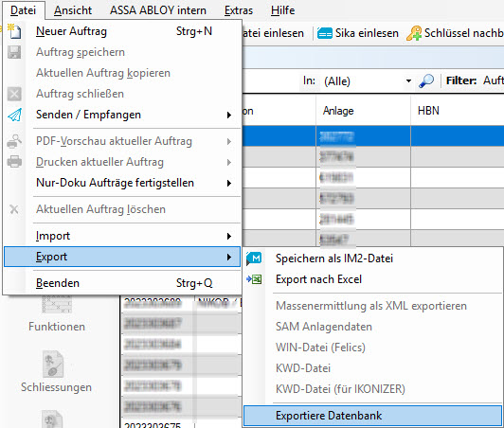
Task: Click the Filter: label
Action: [461, 80]
